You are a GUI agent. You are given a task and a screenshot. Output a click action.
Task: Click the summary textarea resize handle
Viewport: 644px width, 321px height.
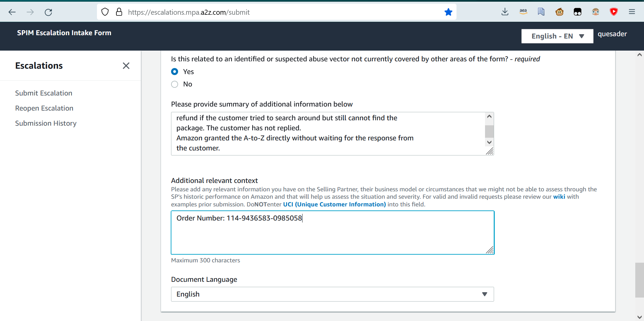point(490,151)
